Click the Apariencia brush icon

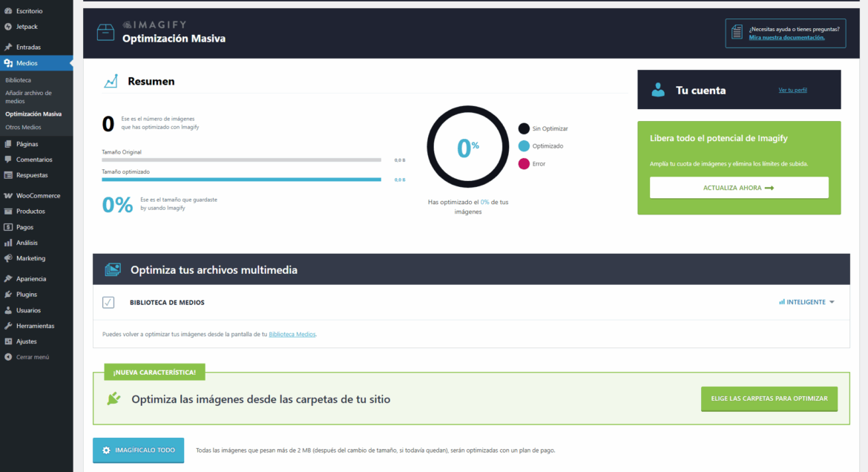point(8,278)
